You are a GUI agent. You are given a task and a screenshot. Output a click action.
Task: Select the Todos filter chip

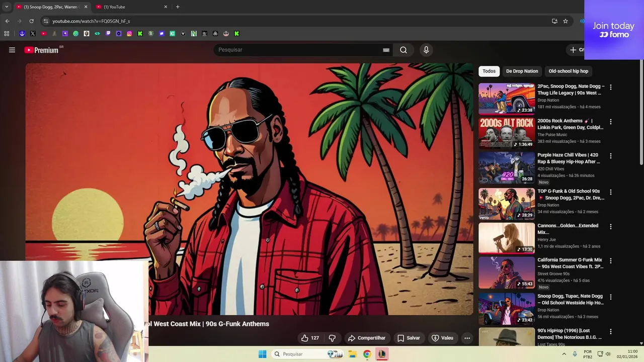(x=489, y=71)
